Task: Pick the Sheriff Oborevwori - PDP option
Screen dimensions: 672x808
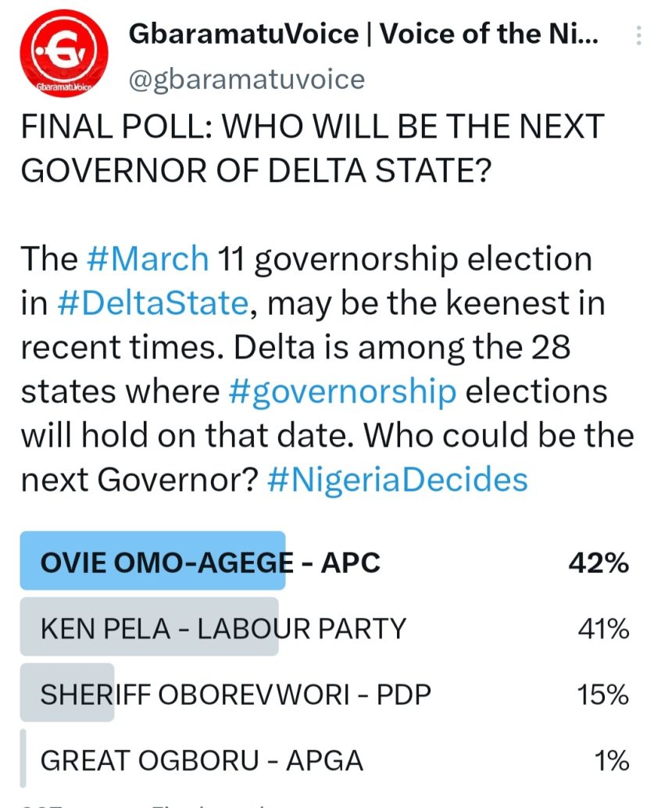Action: click(235, 693)
